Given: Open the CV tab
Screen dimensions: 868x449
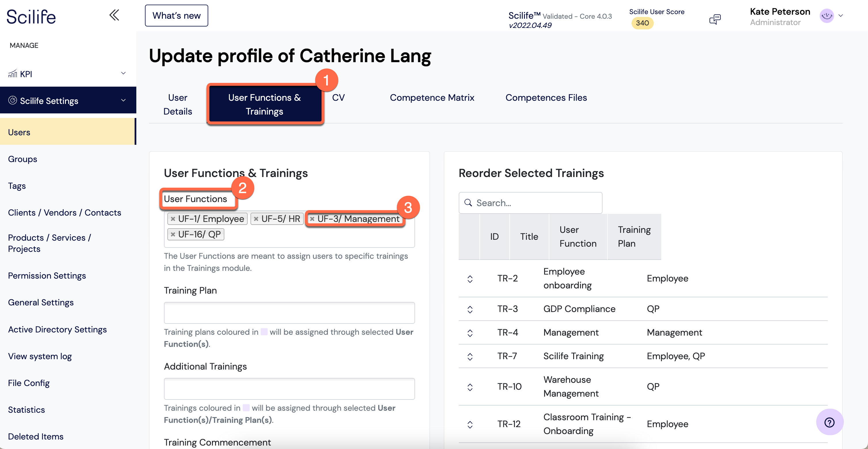Looking at the screenshot, I should (338, 97).
